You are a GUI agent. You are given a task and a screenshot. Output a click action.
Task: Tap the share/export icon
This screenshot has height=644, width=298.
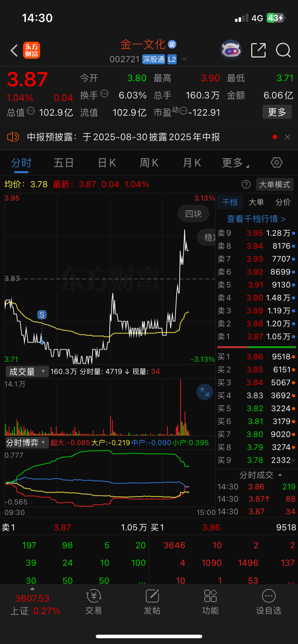(x=258, y=50)
